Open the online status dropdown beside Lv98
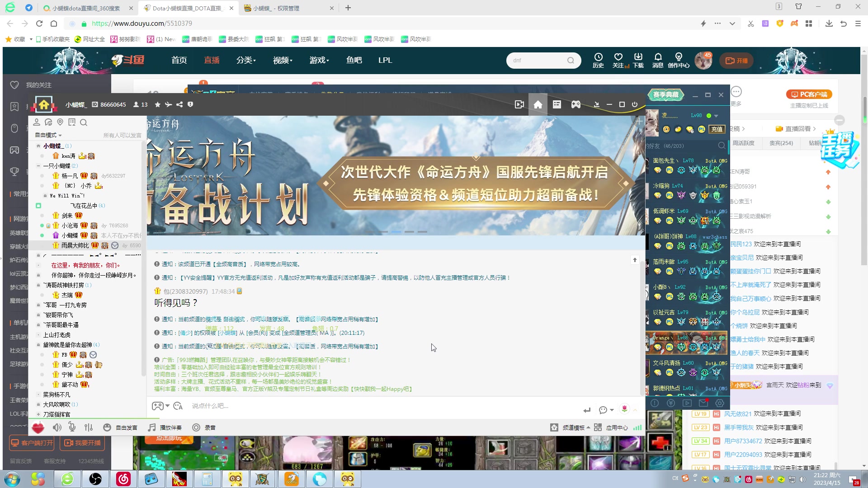The height and width of the screenshot is (488, 868). click(716, 116)
